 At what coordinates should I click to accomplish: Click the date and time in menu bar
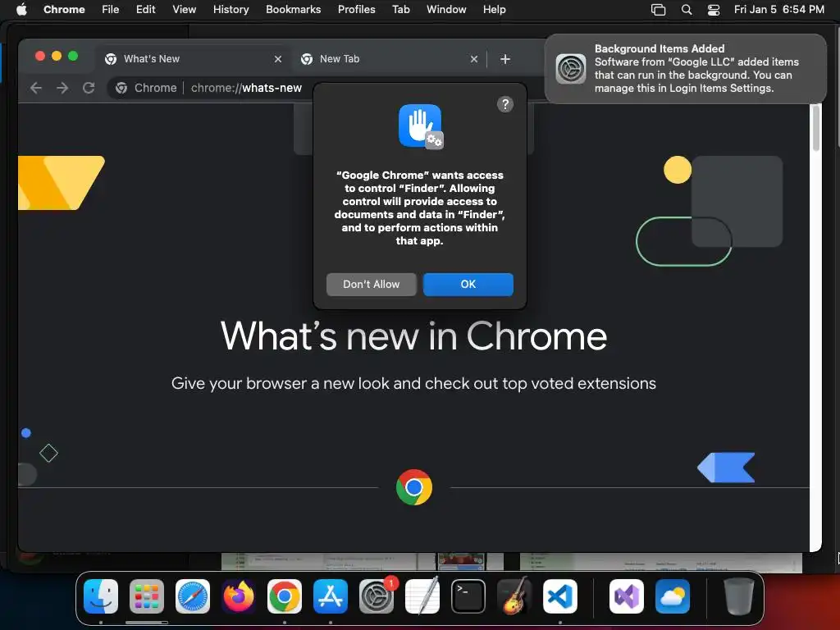pos(779,10)
